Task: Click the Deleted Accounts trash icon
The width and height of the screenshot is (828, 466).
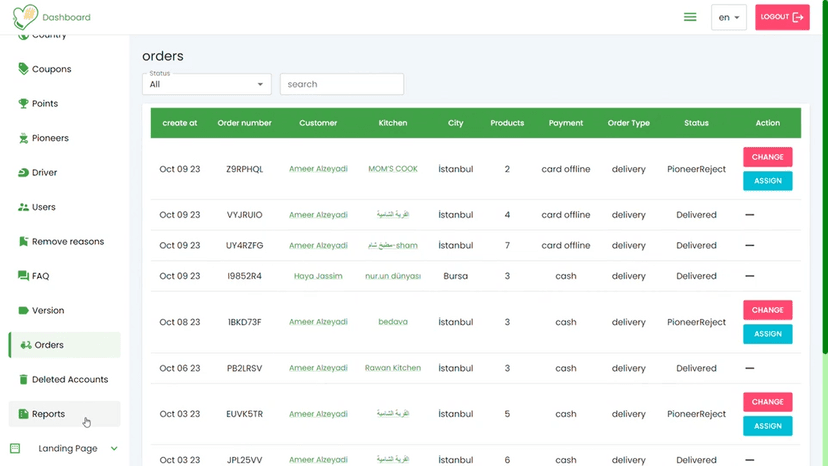Action: (23, 380)
